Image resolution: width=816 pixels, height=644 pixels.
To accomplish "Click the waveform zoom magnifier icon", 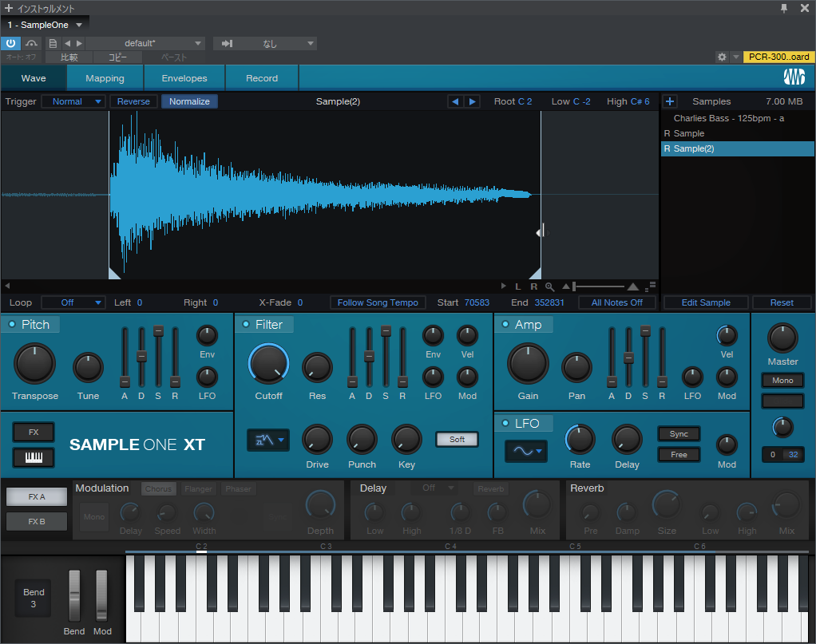I will [549, 286].
